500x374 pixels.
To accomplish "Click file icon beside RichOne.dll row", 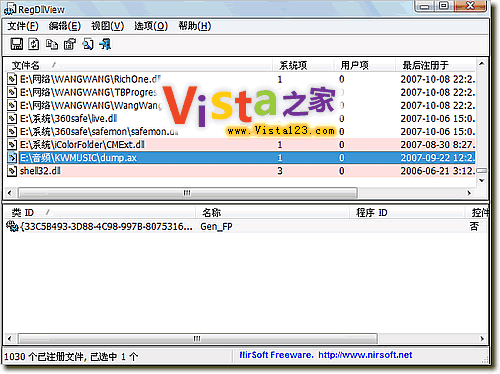I will click(x=12, y=79).
